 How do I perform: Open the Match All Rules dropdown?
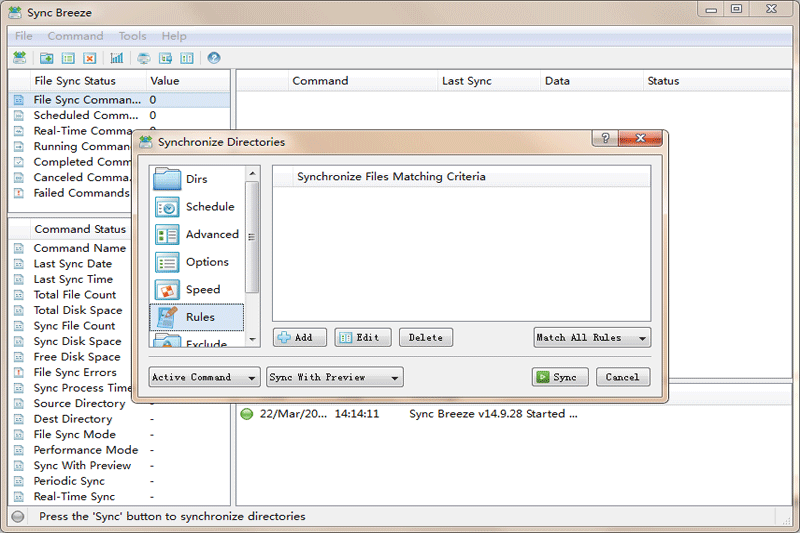pyautogui.click(x=592, y=338)
